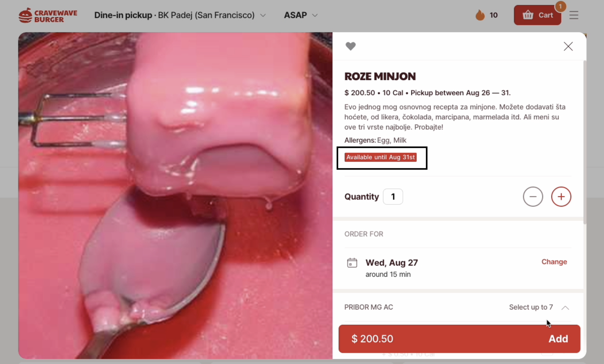Click the flame rewards points icon
Image resolution: width=604 pixels, height=364 pixels.
pyautogui.click(x=480, y=15)
